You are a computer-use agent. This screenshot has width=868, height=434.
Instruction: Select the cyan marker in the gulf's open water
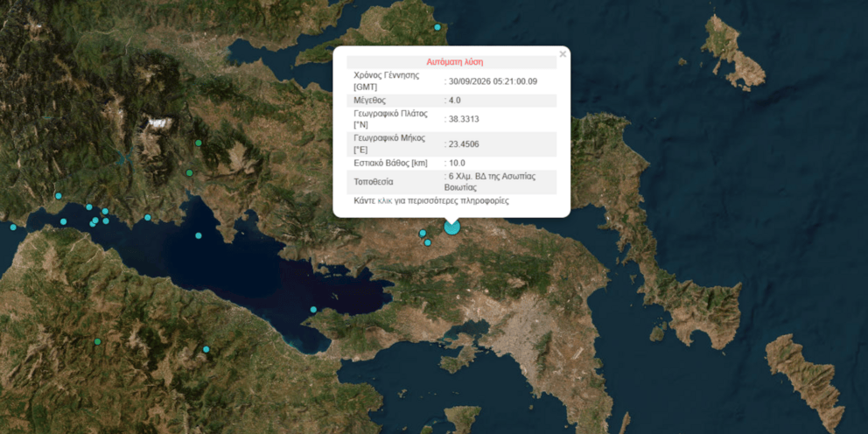click(x=198, y=236)
